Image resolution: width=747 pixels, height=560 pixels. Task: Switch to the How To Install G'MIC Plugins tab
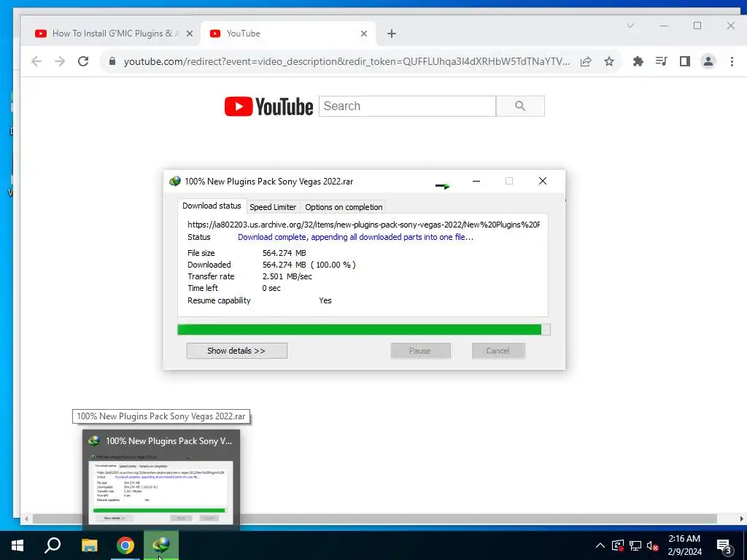coord(111,34)
